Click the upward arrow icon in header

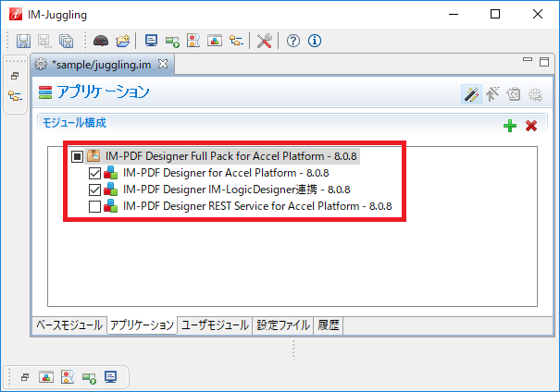[x=492, y=94]
